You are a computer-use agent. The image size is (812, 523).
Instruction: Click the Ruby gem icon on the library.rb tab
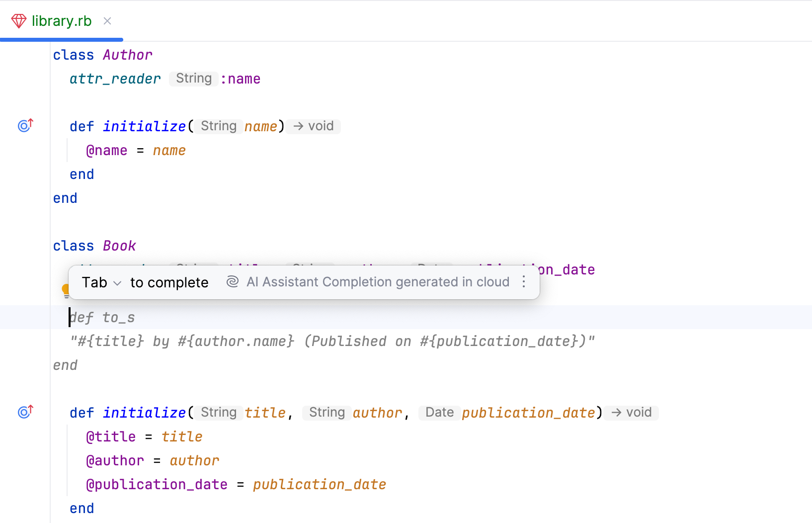18,21
